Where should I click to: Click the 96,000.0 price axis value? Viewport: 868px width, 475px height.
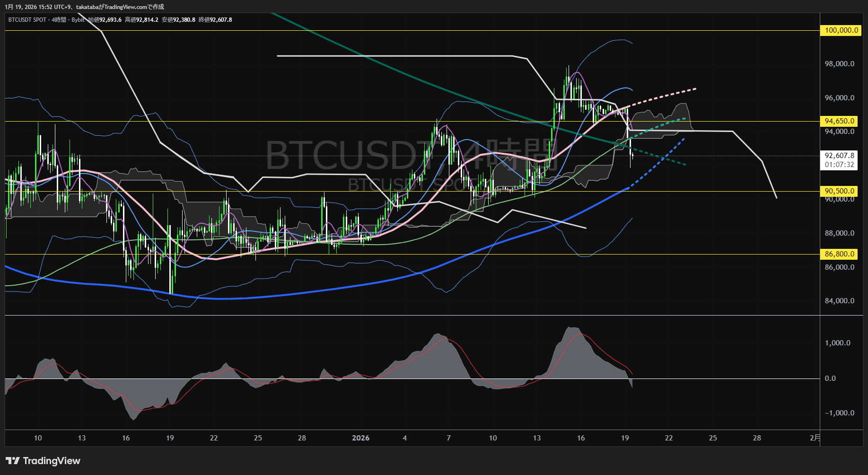tap(840, 98)
